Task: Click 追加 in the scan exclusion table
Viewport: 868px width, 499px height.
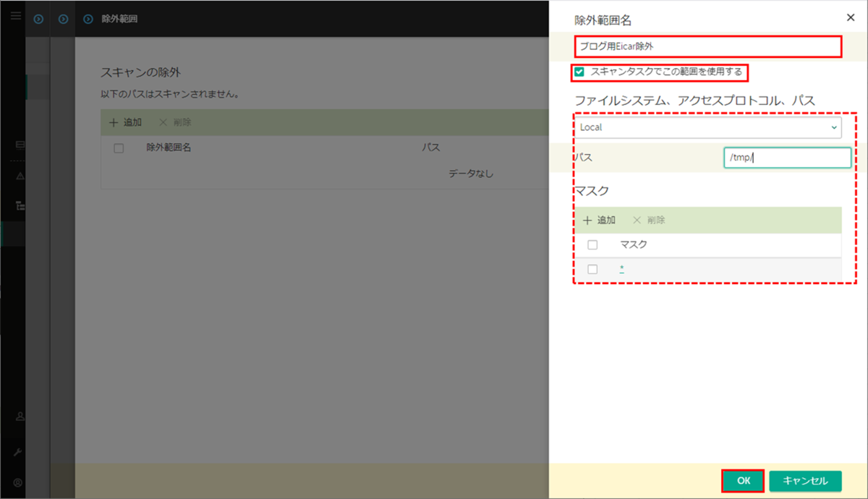Action: pyautogui.click(x=126, y=122)
